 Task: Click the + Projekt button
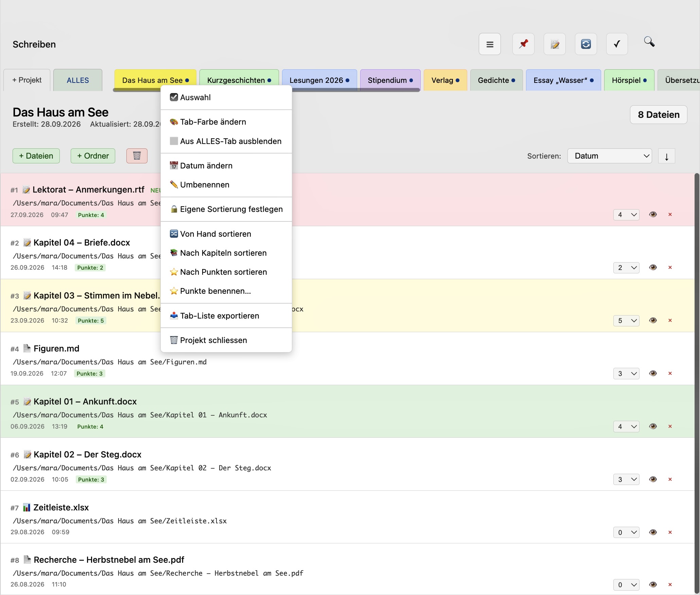click(x=27, y=80)
